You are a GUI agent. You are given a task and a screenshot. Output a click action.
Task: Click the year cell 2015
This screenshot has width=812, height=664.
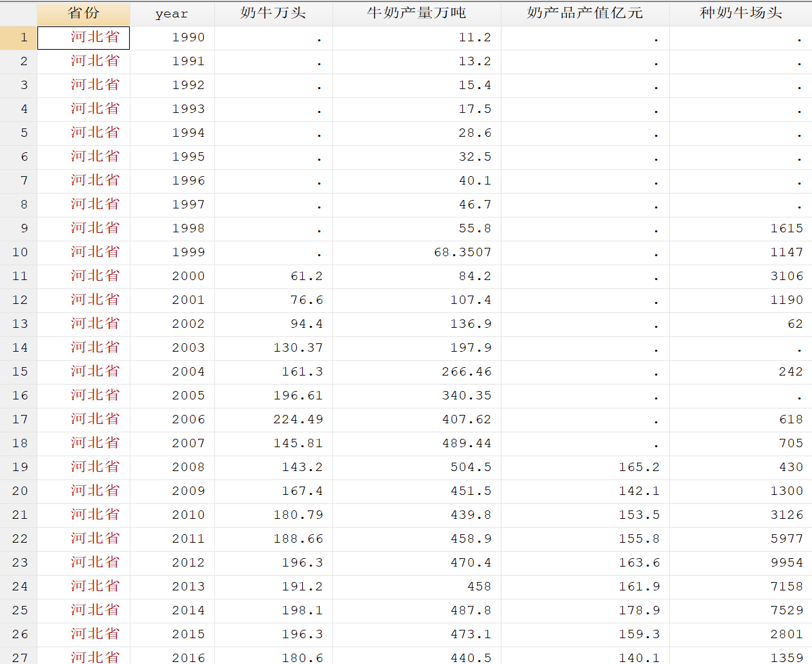[172, 634]
